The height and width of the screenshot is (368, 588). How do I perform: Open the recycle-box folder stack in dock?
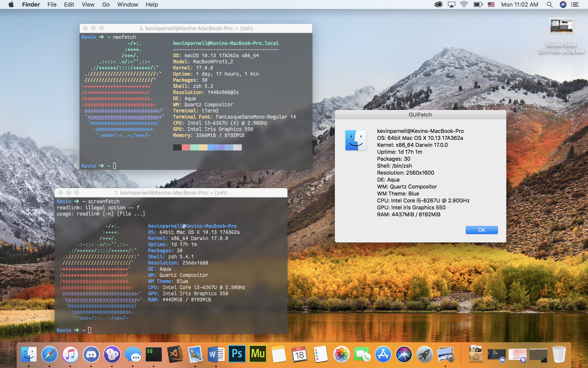476,354
